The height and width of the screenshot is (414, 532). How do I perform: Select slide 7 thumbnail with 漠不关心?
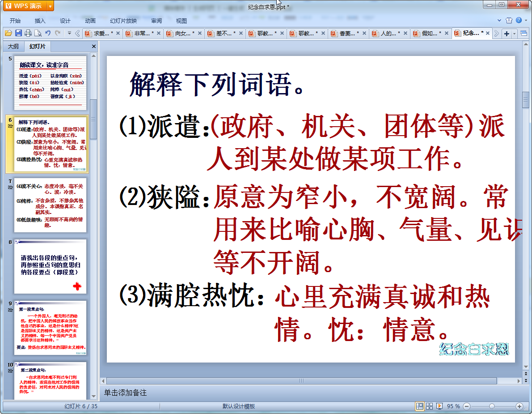(50, 205)
